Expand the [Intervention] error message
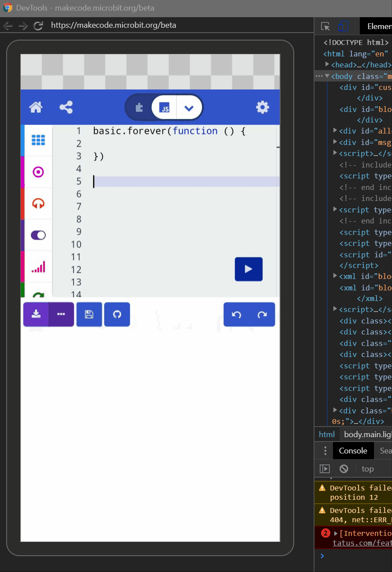The image size is (392, 572). (336, 533)
